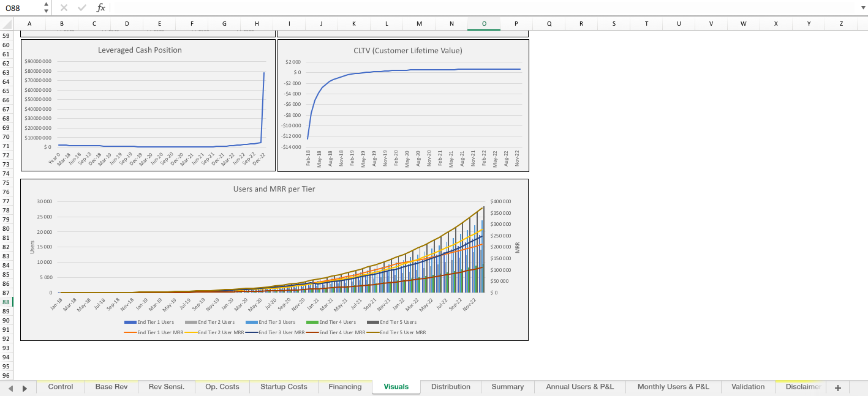Switch to the Distribution sheet tab

point(451,387)
